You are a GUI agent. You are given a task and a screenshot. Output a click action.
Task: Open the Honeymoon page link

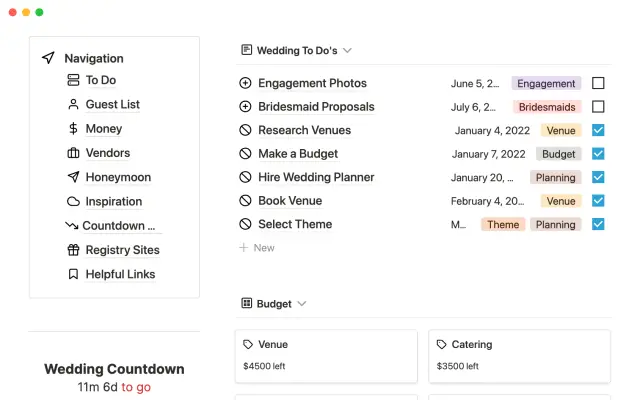click(118, 177)
